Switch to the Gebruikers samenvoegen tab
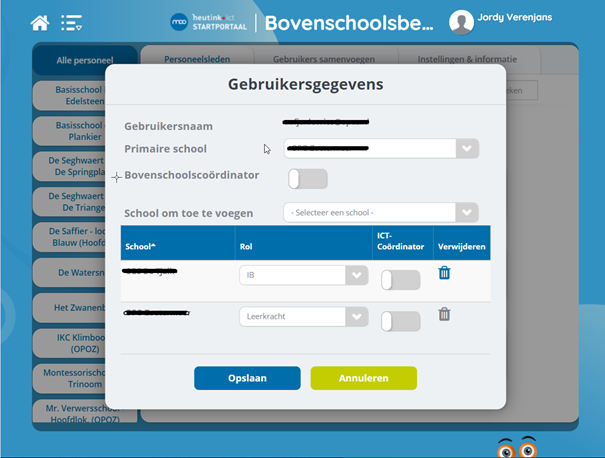Screen dimensions: 605x458 324,59
